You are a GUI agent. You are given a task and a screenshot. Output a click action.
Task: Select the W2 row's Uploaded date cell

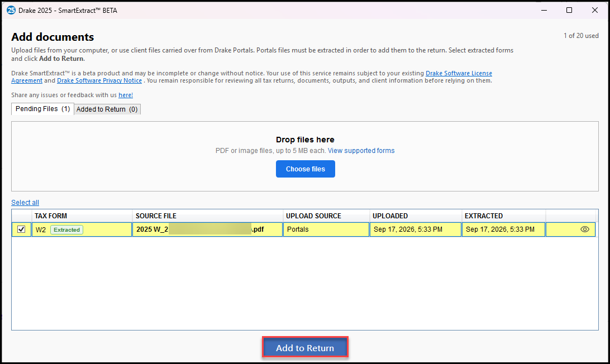point(415,229)
